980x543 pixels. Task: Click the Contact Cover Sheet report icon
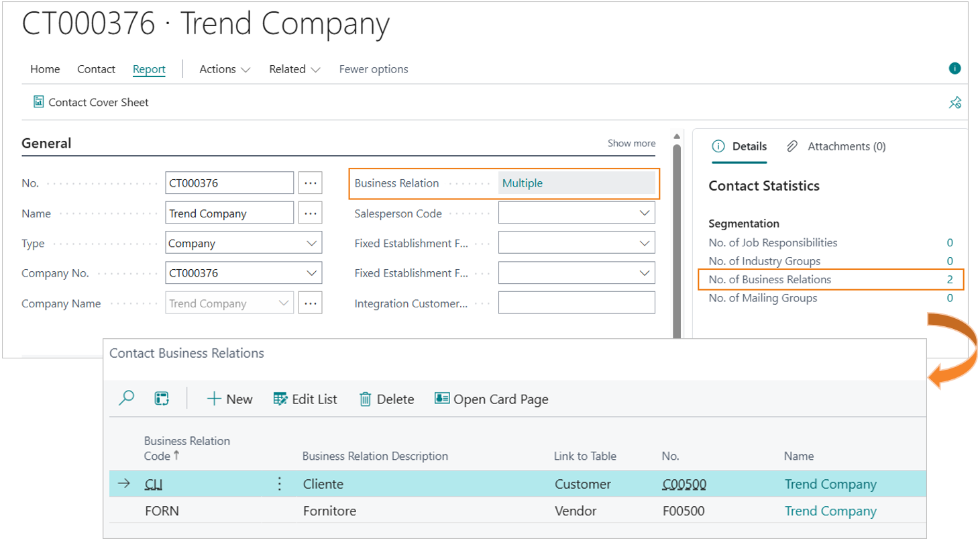pos(39,102)
